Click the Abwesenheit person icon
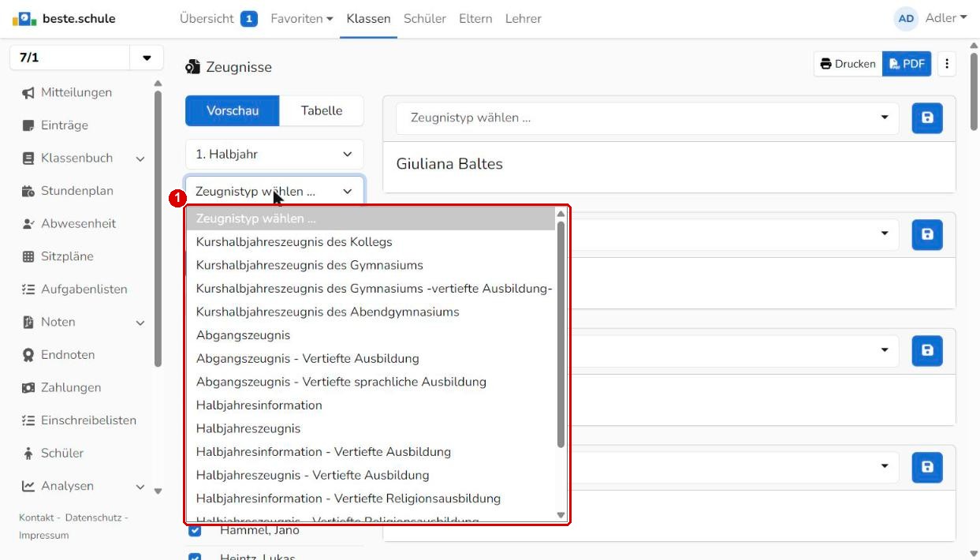Viewport: 980px width, 560px height. click(28, 224)
